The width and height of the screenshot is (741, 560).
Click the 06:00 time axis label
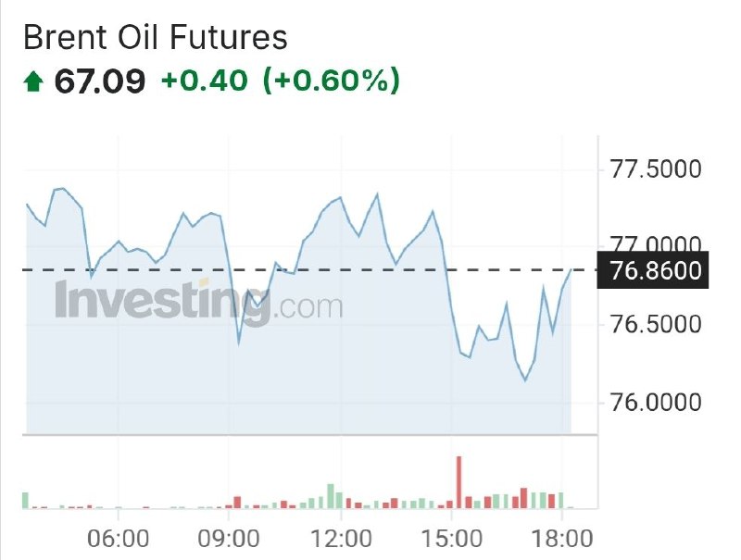click(119, 539)
